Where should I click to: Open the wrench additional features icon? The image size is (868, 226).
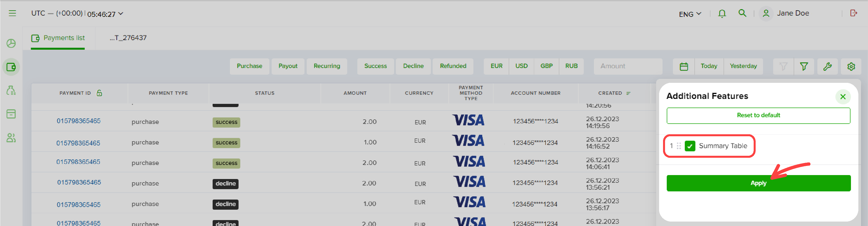pyautogui.click(x=827, y=67)
